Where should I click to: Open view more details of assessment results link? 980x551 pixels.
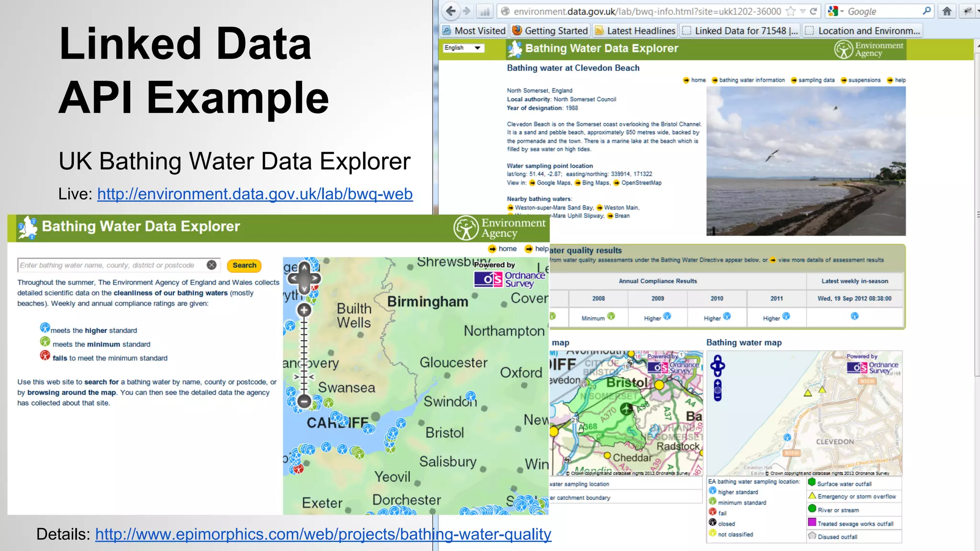point(827,260)
